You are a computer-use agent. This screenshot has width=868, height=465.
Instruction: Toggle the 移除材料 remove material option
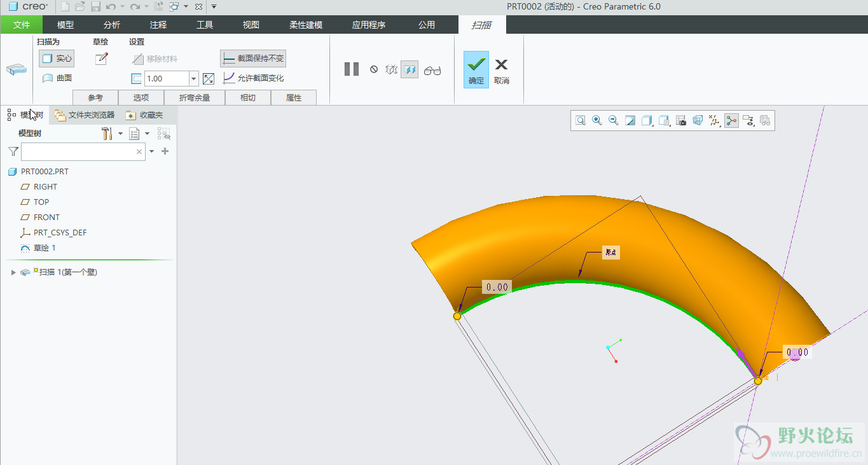(x=155, y=59)
